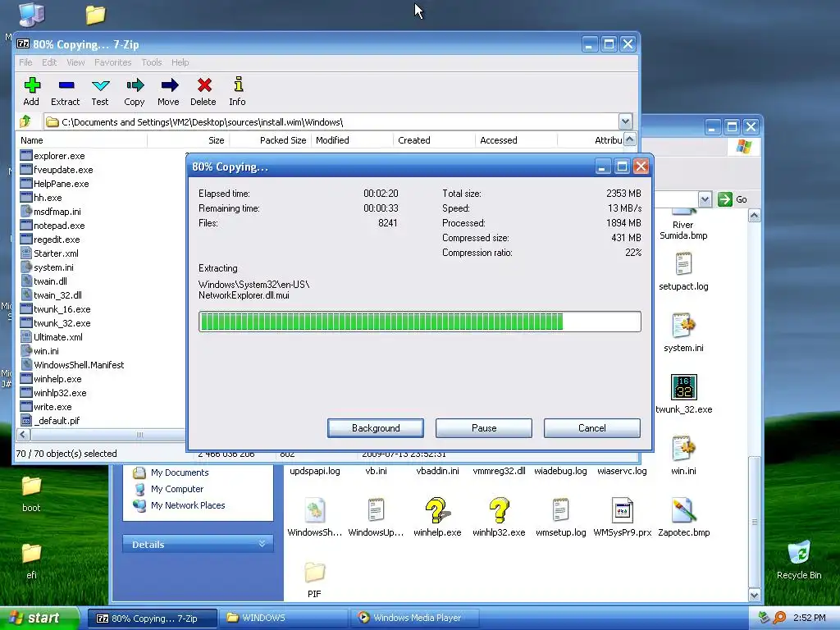Click the Background button

[376, 428]
